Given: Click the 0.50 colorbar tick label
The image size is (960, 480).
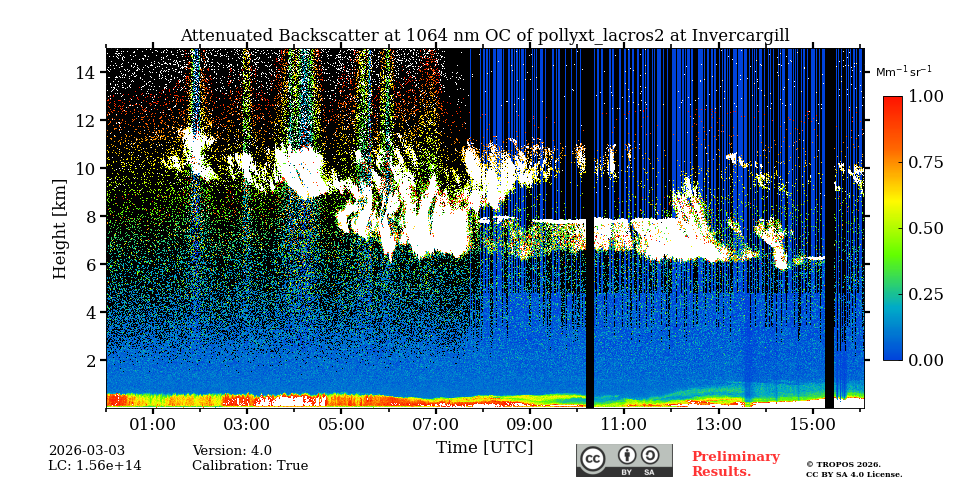Looking at the screenshot, I should (x=925, y=228).
